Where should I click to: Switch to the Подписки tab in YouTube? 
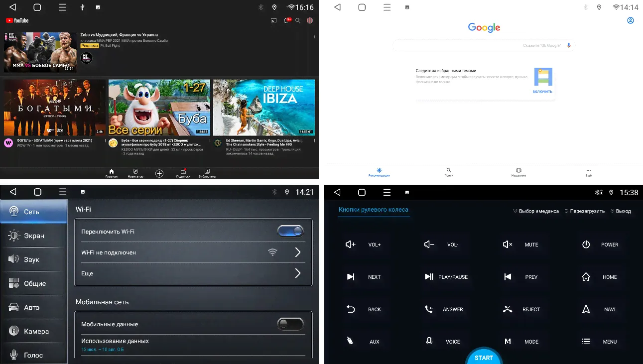tap(183, 173)
